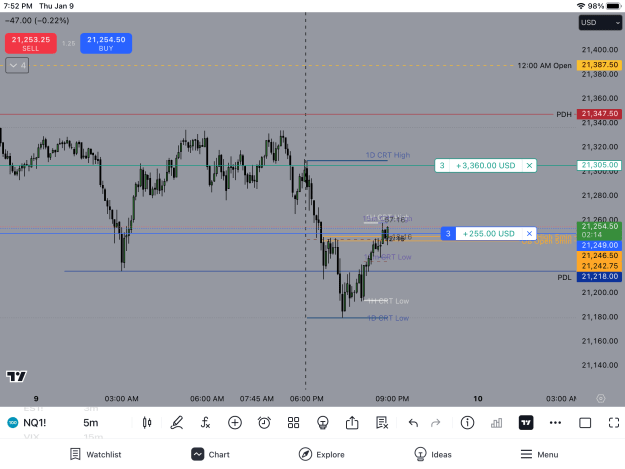Open the Ideas tab

[433, 454]
